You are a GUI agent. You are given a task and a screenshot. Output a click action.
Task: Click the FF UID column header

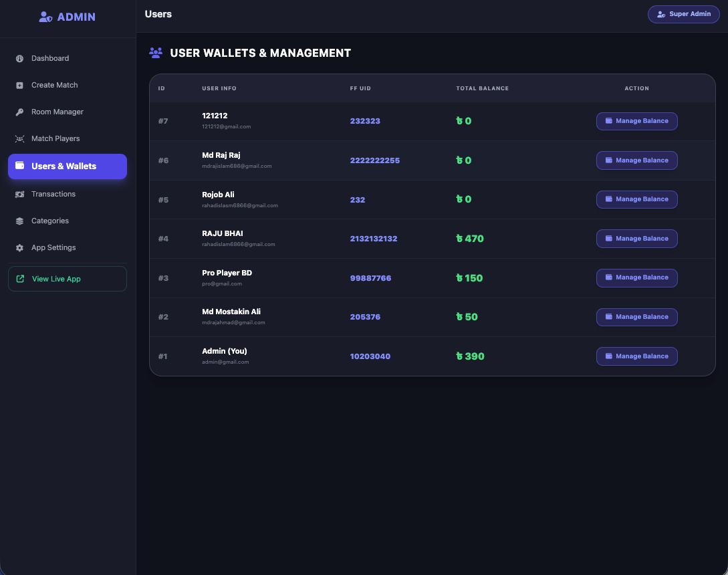click(360, 88)
